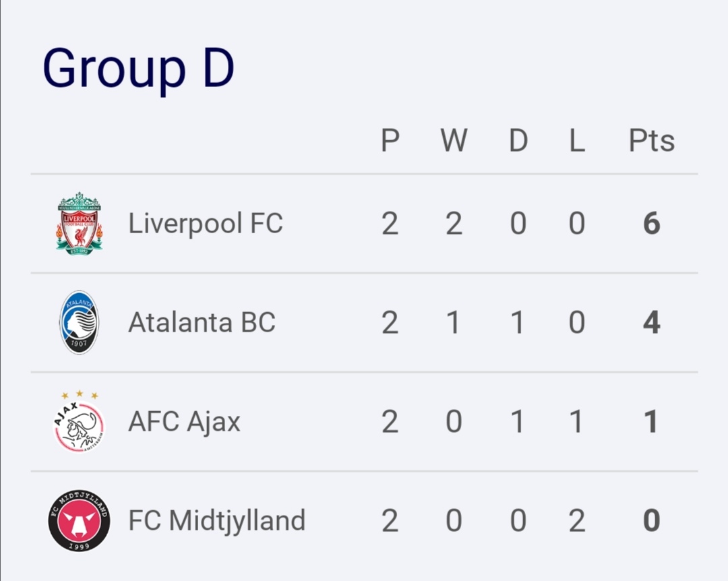728x581 pixels.
Task: Click the Atalanta BC crest icon
Action: (79, 322)
